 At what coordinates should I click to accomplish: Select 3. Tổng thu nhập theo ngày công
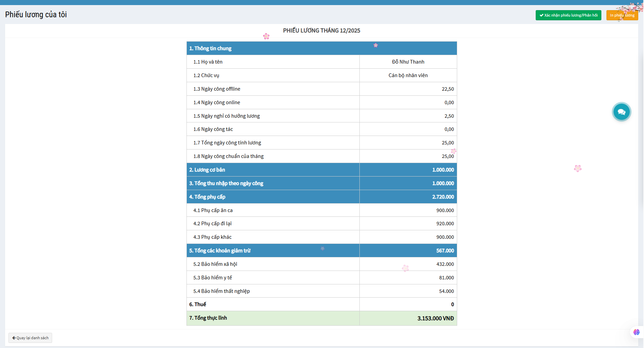point(226,183)
